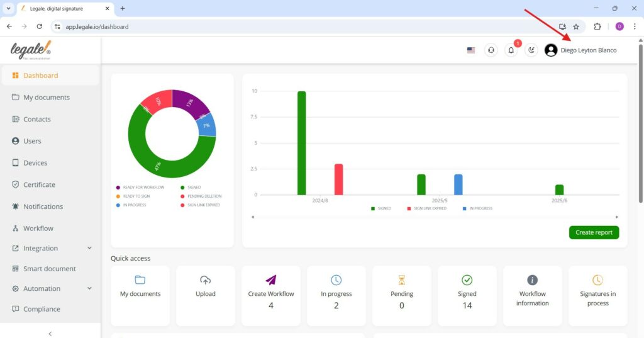Open a new browser tab

pos(123,8)
